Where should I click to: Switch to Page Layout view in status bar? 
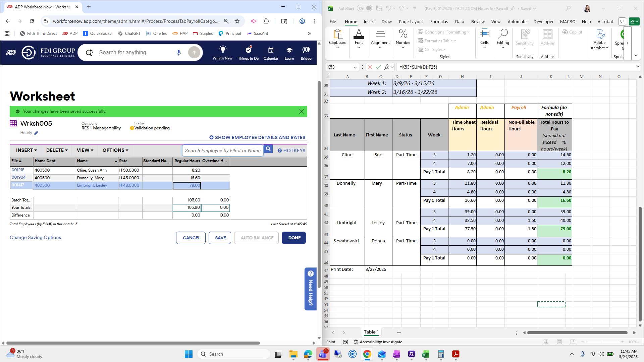pos(559,342)
